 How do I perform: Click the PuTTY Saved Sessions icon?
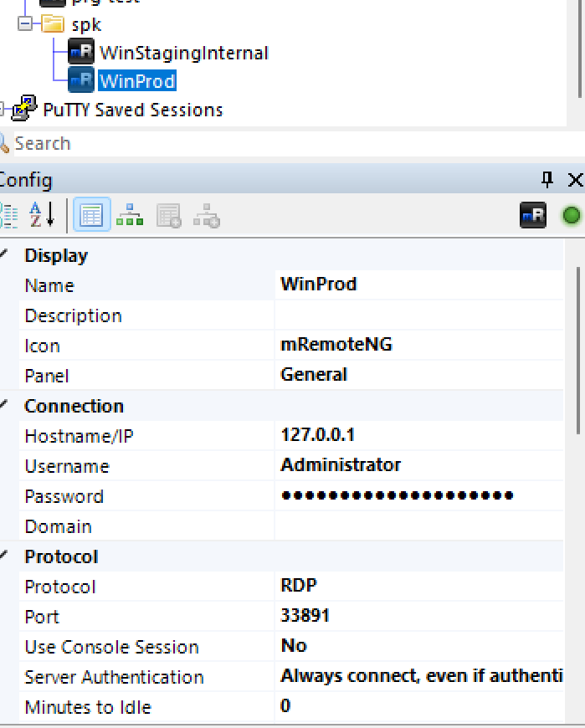click(x=24, y=108)
